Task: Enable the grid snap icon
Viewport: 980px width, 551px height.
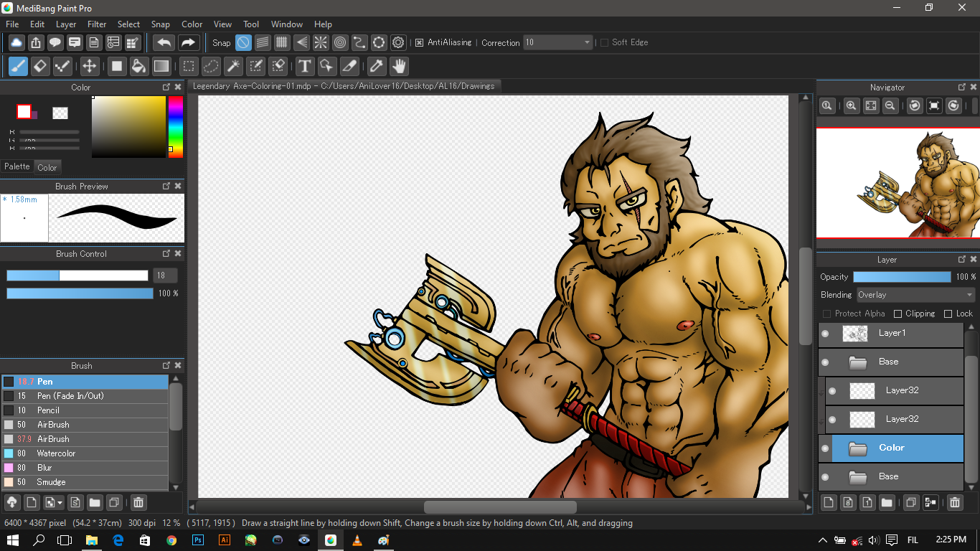Action: (x=282, y=42)
